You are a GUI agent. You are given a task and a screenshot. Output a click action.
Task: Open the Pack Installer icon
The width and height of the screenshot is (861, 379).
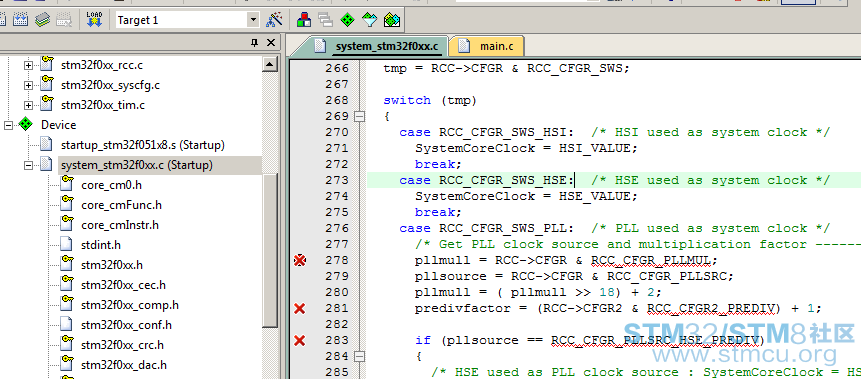(x=392, y=20)
